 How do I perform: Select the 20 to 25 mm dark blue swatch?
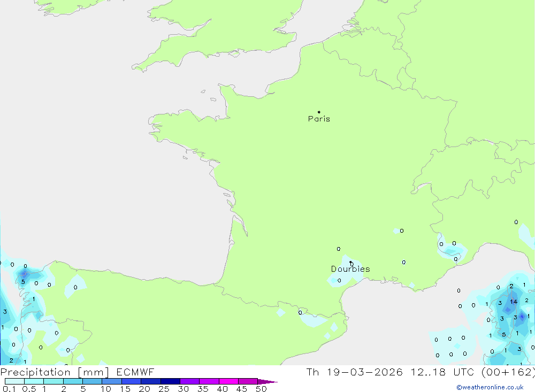coord(150,381)
